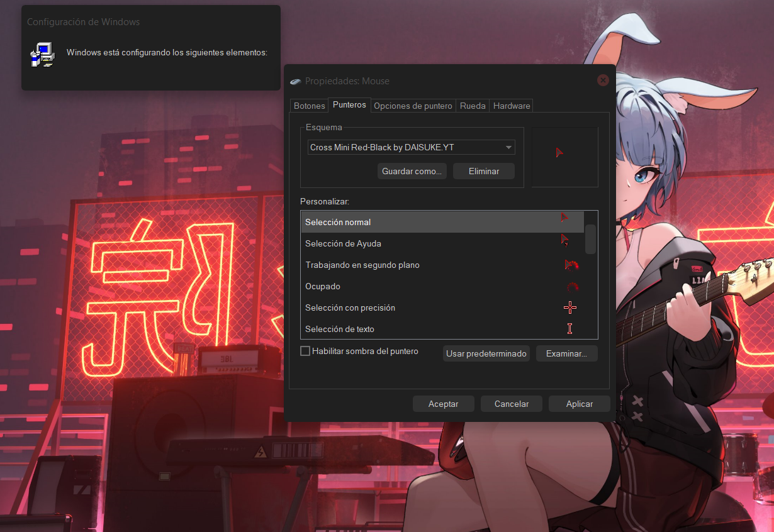Click the computer icon in Configuración de Windows

(x=42, y=53)
